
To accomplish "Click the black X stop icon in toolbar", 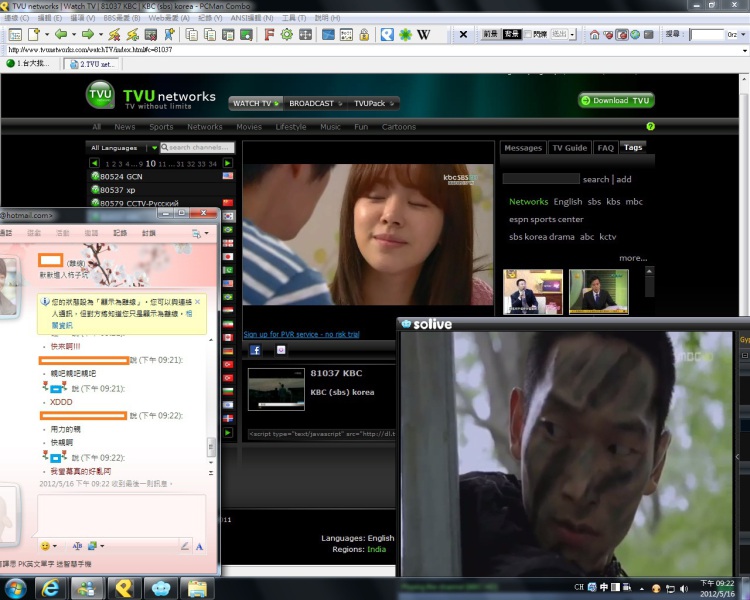I will (463, 34).
